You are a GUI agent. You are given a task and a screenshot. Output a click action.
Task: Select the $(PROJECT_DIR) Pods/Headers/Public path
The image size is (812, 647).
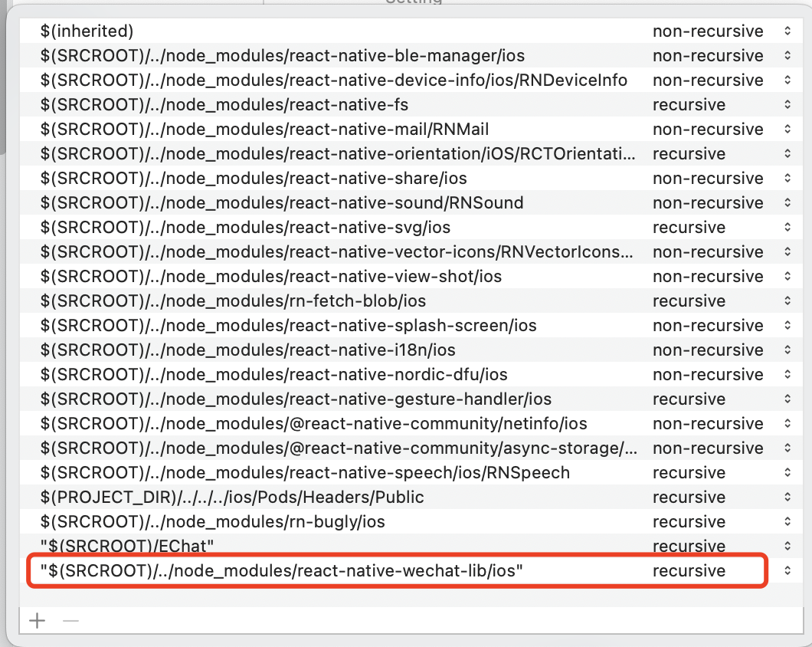[x=233, y=498]
